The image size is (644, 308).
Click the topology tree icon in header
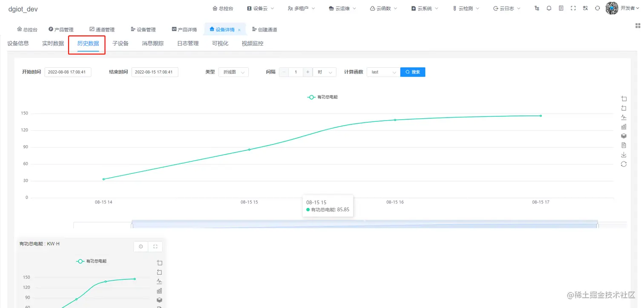pyautogui.click(x=537, y=8)
